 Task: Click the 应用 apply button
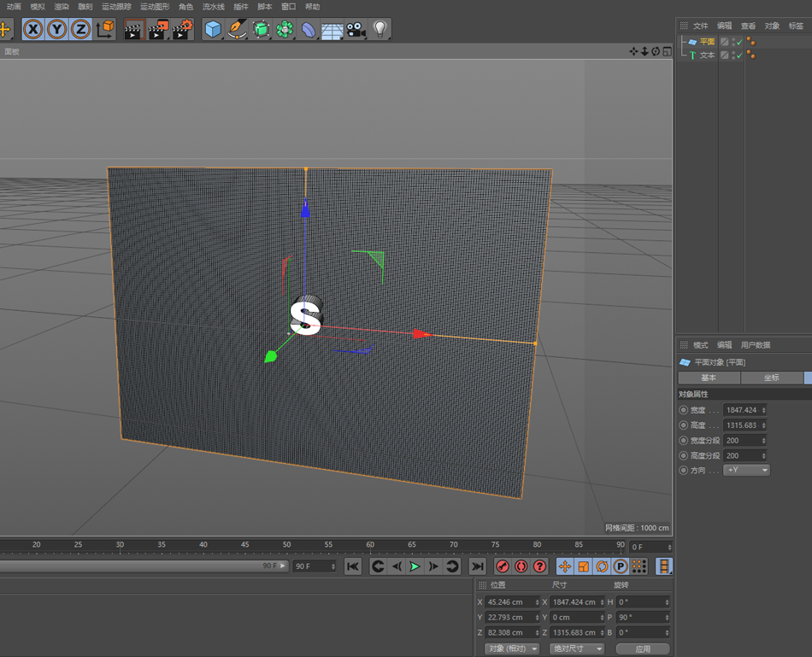coord(643,648)
